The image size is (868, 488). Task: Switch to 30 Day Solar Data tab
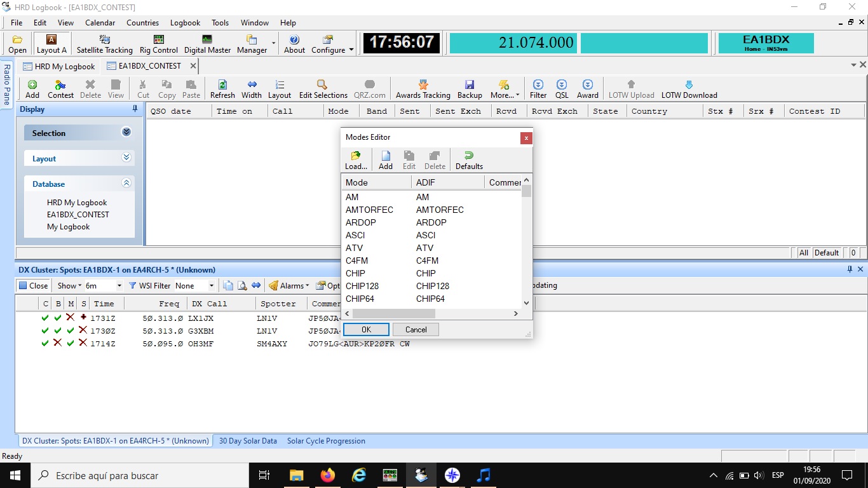[248, 441]
